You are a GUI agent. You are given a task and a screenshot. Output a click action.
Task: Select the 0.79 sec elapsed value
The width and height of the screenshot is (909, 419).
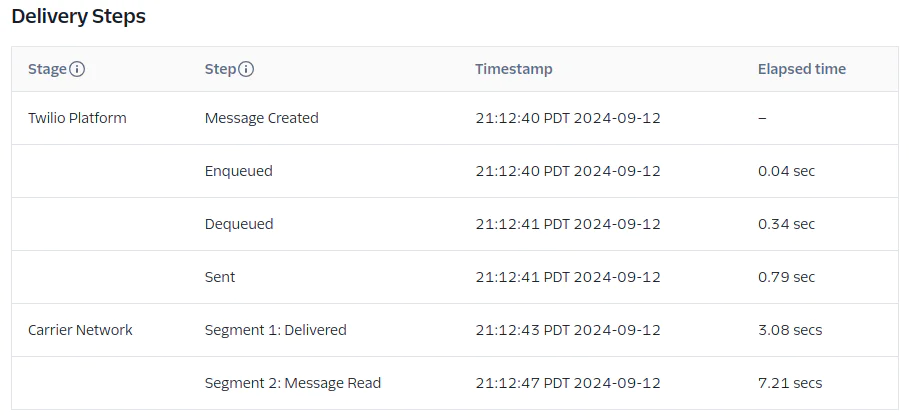[x=786, y=277]
